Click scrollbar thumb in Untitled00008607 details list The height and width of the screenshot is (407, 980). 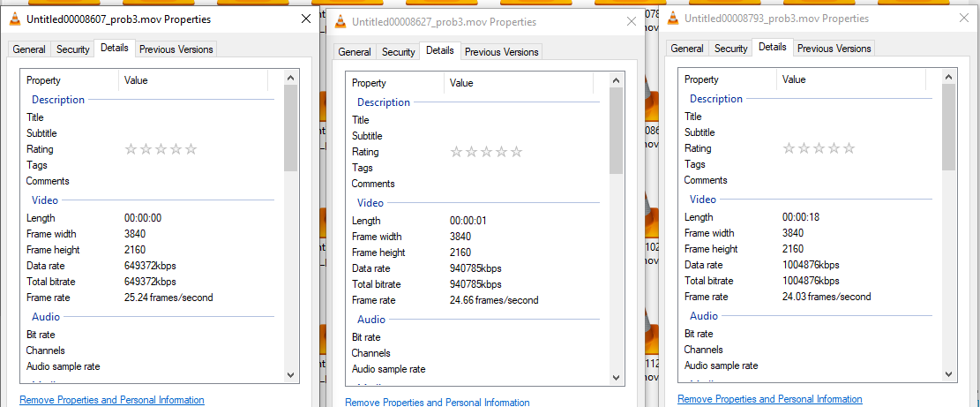coord(290,128)
